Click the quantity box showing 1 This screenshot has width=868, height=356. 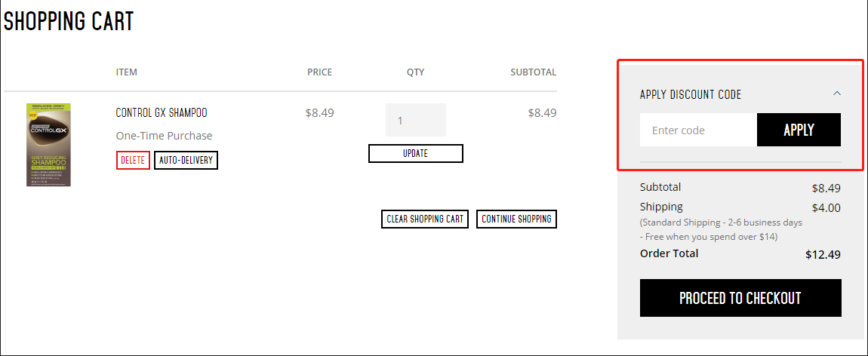tap(416, 120)
